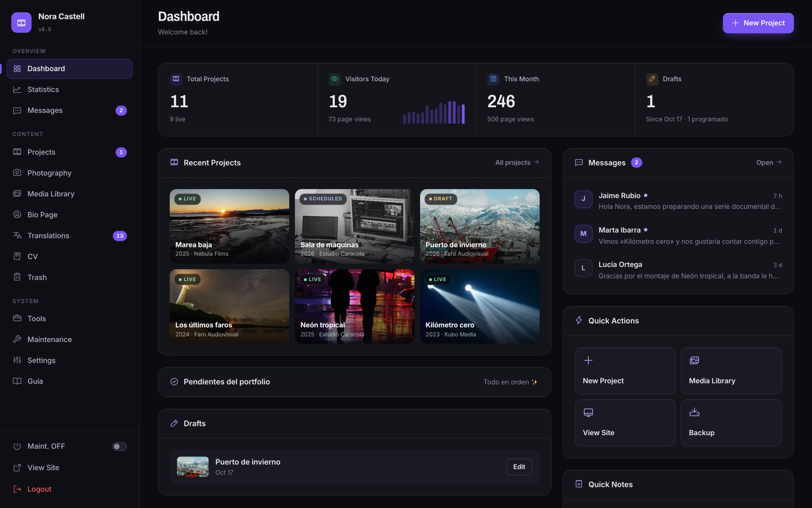Click the Maintenance wrench icon
This screenshot has height=508, width=812.
click(x=17, y=339)
